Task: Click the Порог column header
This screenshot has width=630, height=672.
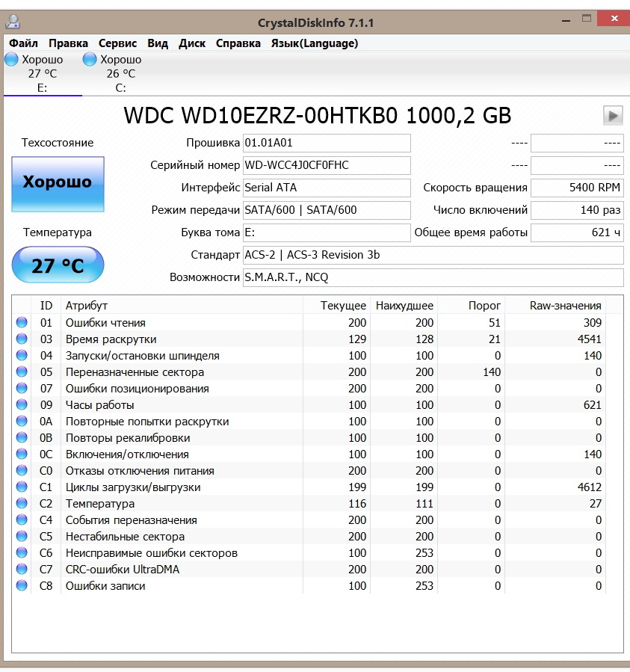Action: pos(471,306)
